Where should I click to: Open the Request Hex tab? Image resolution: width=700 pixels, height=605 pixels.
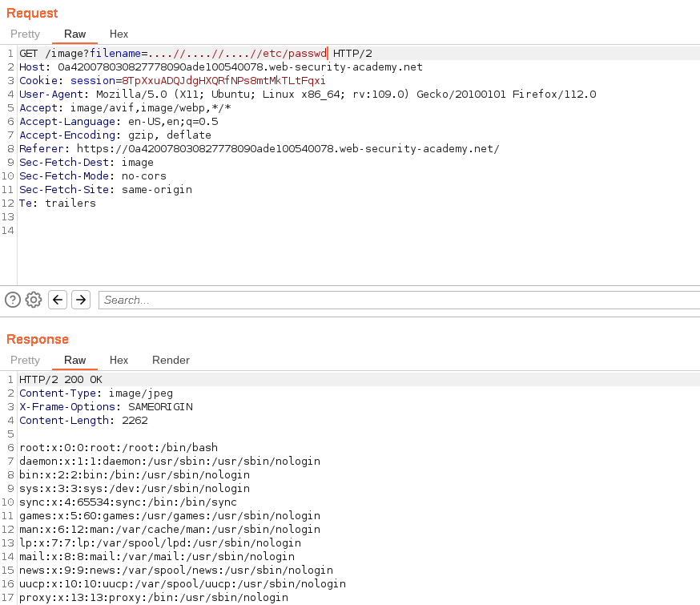(x=119, y=34)
